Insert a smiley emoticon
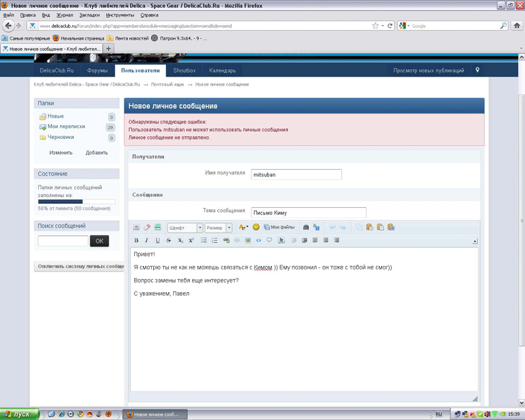The height and width of the screenshot is (420, 525). tap(256, 227)
